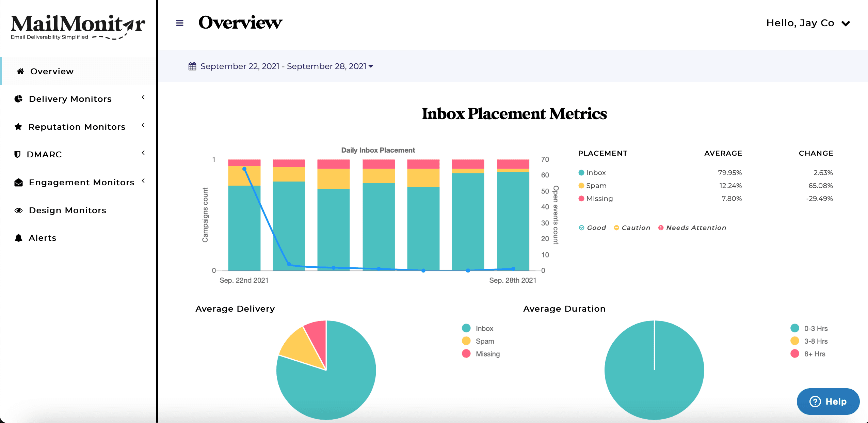Click the Design Monitors eye icon

click(18, 210)
